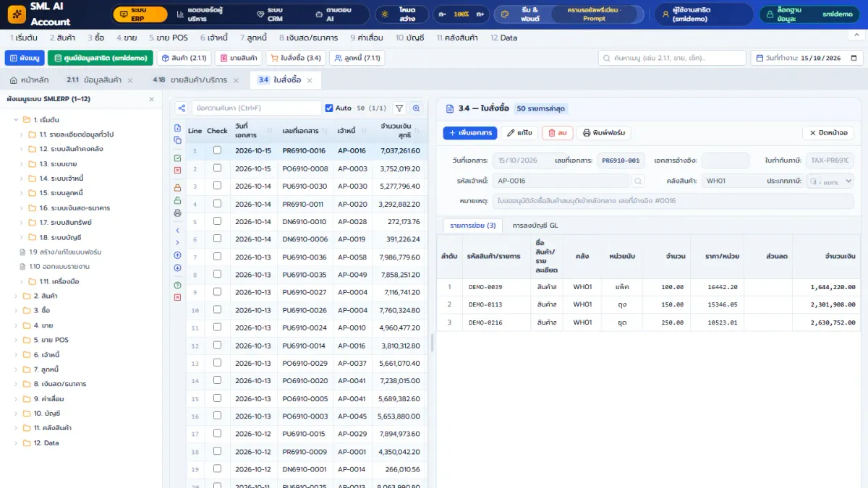868x488 pixels.
Task: Click the ผังเมนู button
Action: click(25, 58)
